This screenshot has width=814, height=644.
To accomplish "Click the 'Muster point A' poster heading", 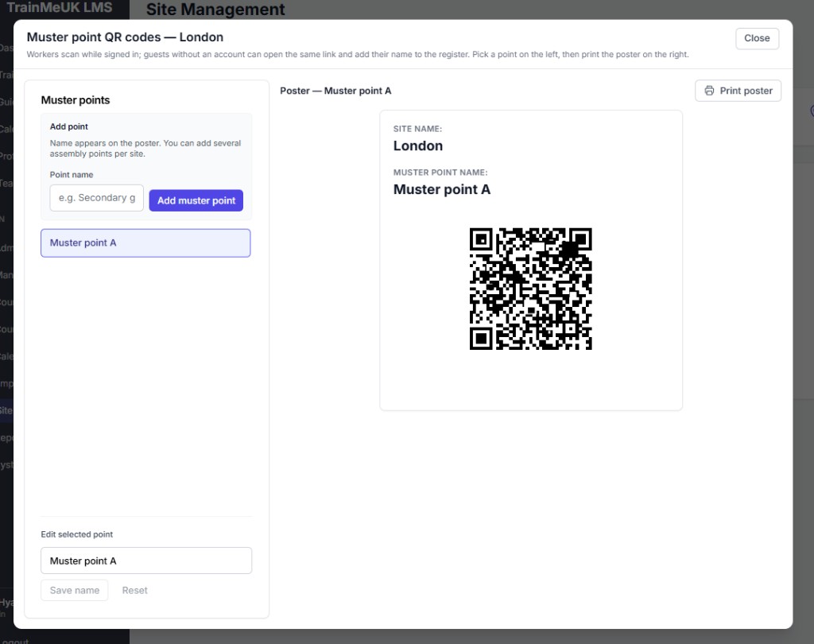I will [442, 189].
